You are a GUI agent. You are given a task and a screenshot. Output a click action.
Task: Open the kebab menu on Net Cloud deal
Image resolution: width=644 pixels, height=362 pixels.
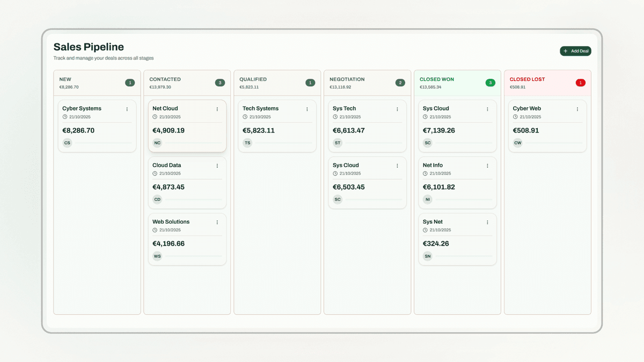coord(217,109)
